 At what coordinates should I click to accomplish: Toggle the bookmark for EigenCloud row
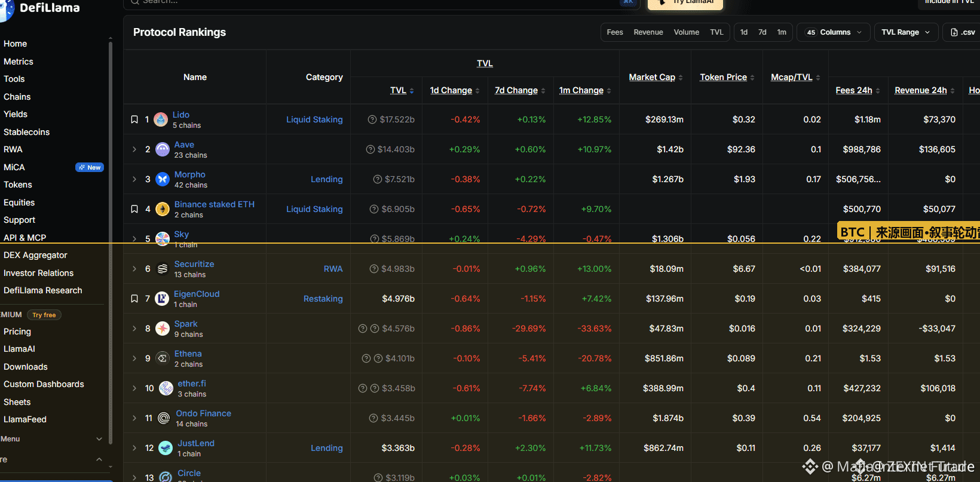(134, 299)
